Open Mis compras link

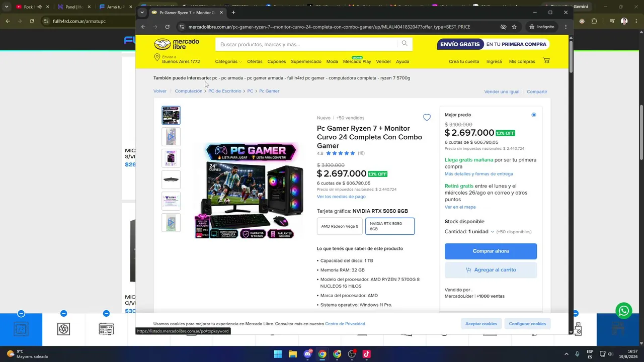(x=522, y=61)
